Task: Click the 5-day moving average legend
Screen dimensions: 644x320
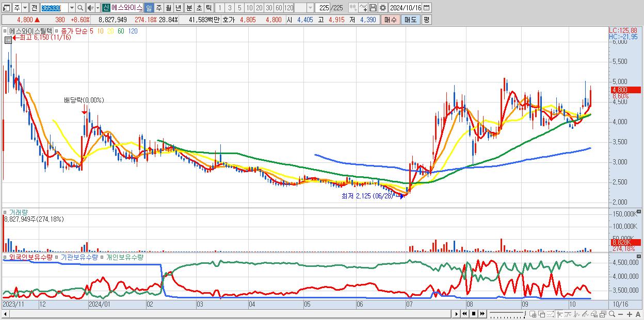Action: 91,31
